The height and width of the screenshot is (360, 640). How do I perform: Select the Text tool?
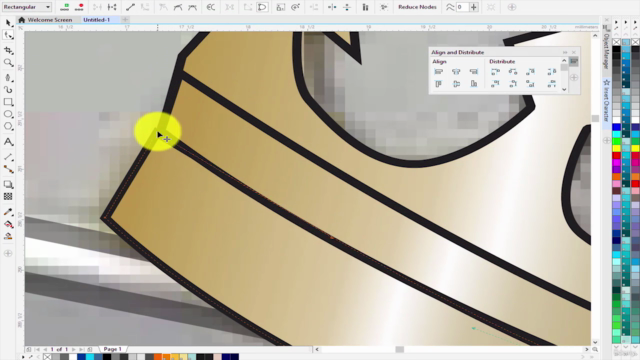click(x=8, y=142)
